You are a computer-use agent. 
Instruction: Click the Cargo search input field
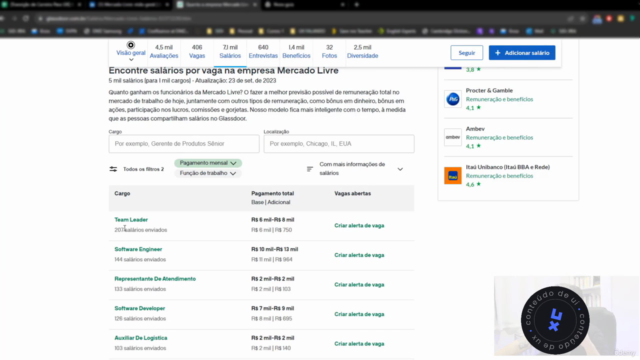coord(184,144)
